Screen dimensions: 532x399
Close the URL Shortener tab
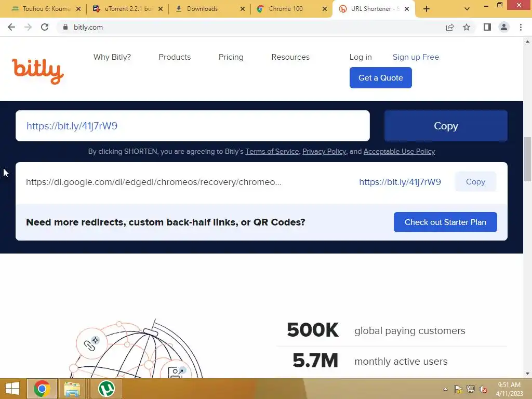click(407, 9)
